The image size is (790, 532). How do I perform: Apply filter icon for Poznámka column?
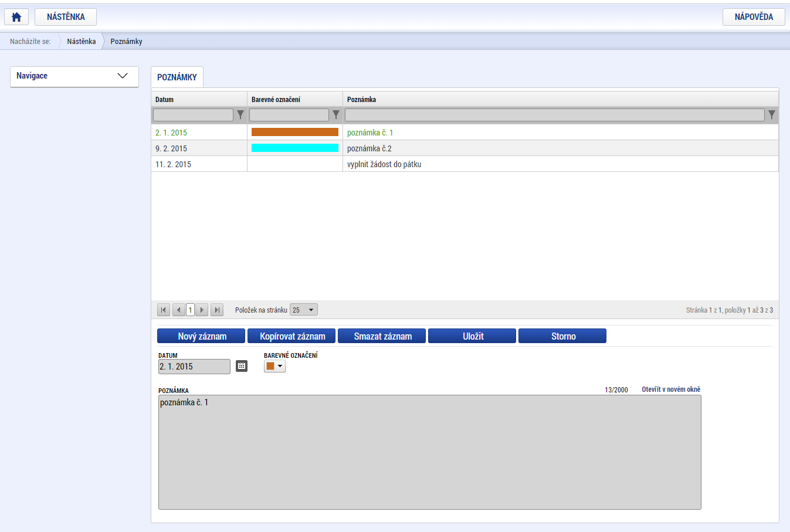pyautogui.click(x=772, y=114)
